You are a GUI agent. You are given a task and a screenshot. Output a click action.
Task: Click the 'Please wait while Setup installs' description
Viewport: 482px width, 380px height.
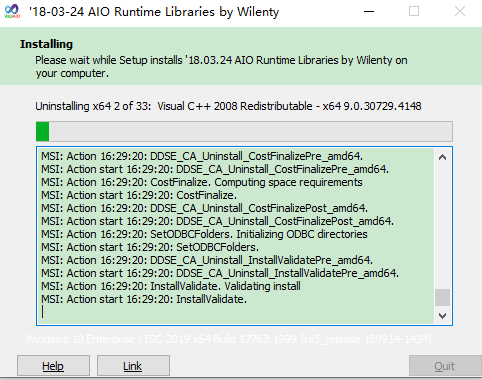pos(221,66)
